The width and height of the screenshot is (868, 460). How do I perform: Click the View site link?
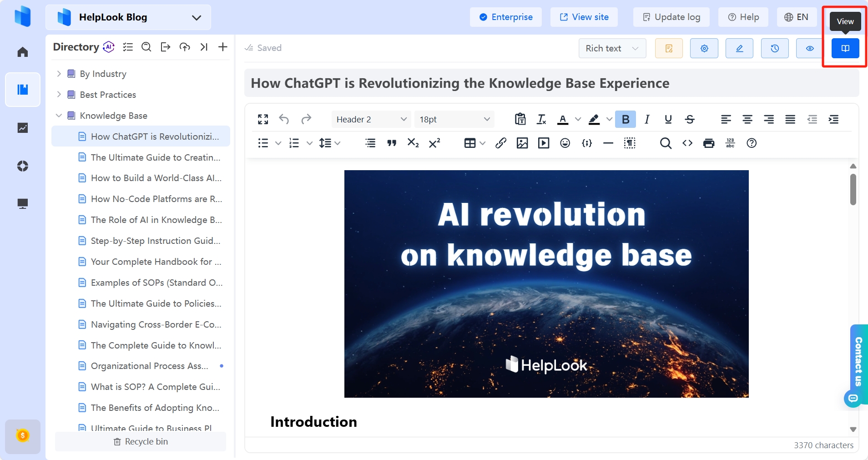584,17
